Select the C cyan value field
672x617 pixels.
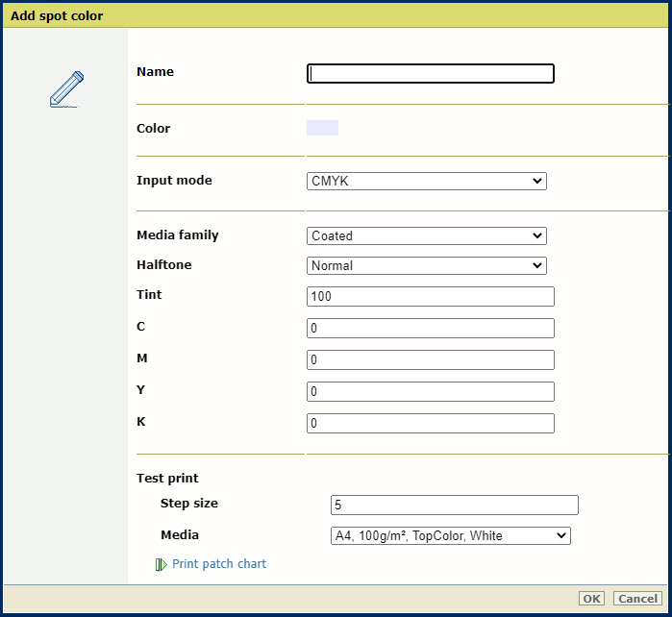click(430, 328)
